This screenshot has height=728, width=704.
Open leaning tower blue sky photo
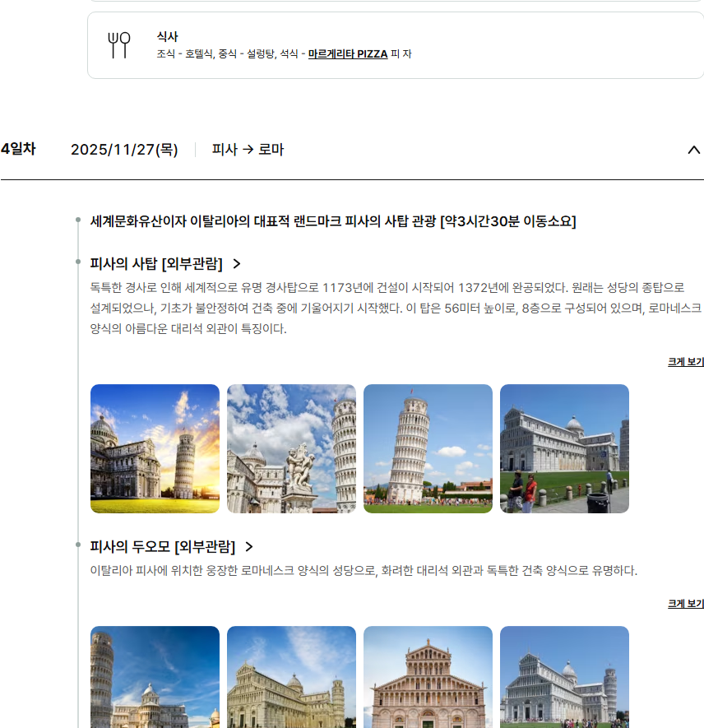coord(428,448)
